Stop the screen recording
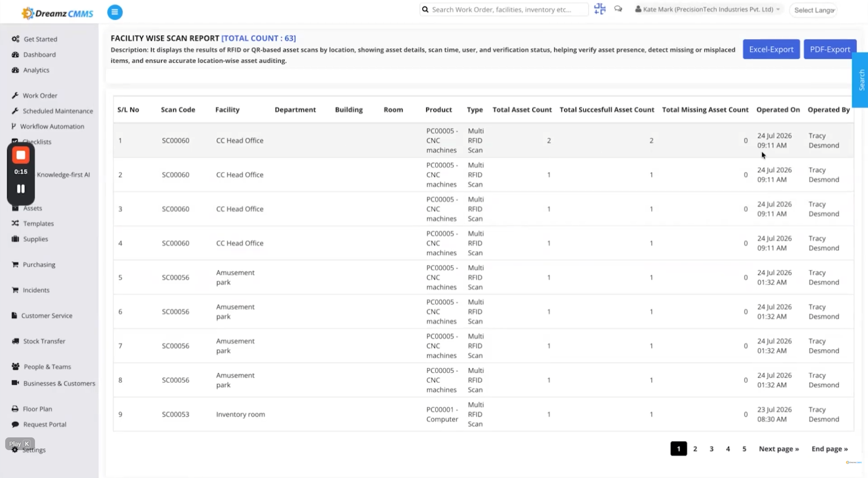 pyautogui.click(x=21, y=155)
